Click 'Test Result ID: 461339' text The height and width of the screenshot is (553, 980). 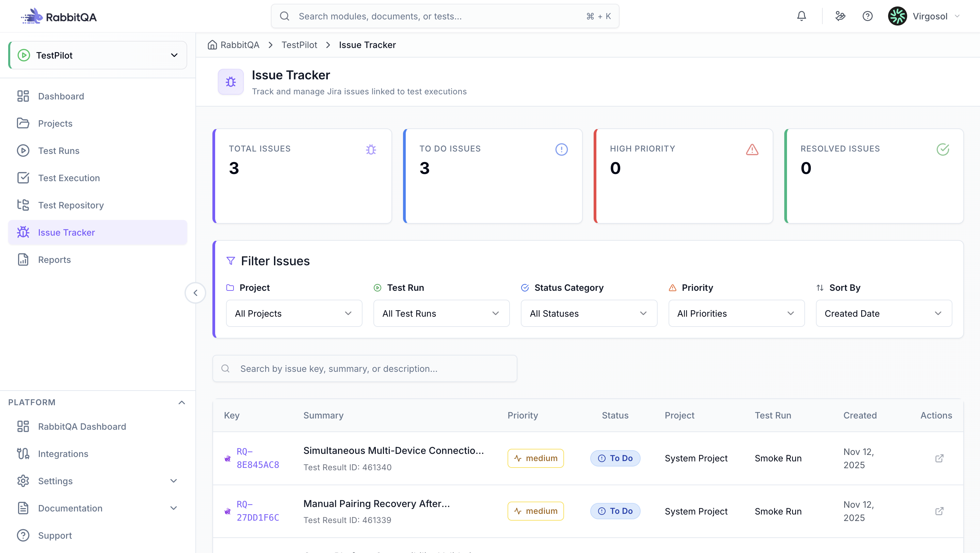(347, 520)
